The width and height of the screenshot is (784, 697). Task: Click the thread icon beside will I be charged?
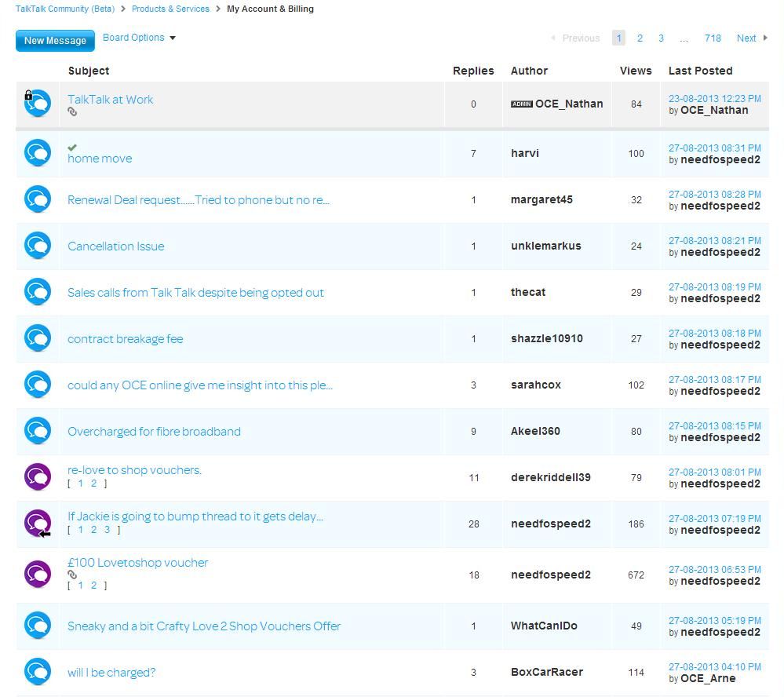click(38, 672)
